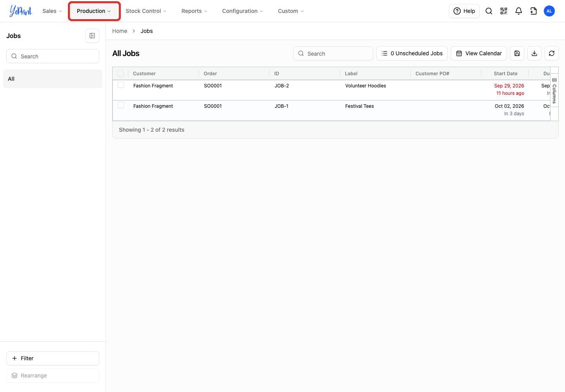Viewport: 565px width, 392px height.
Task: Click Fashion Fragment in JOB-2 row
Action: click(153, 85)
